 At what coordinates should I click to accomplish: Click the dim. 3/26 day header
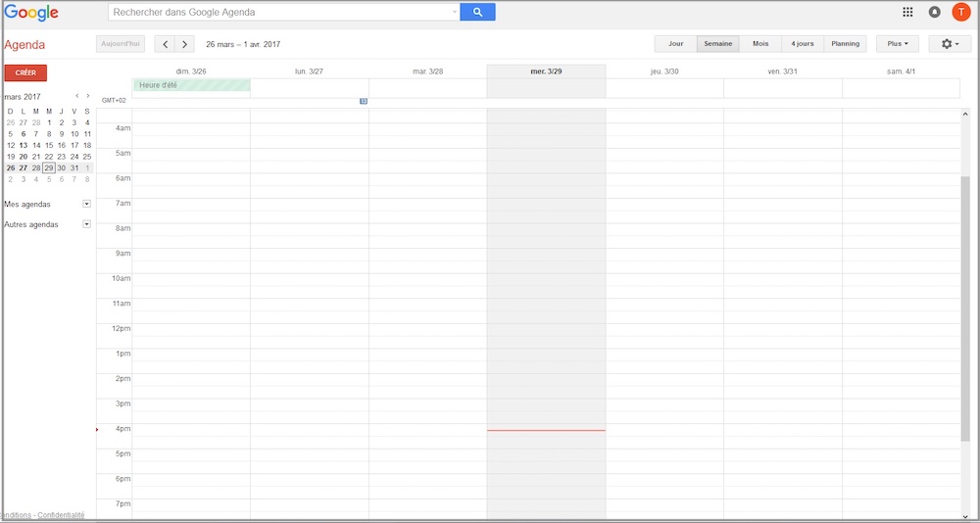[x=191, y=71]
